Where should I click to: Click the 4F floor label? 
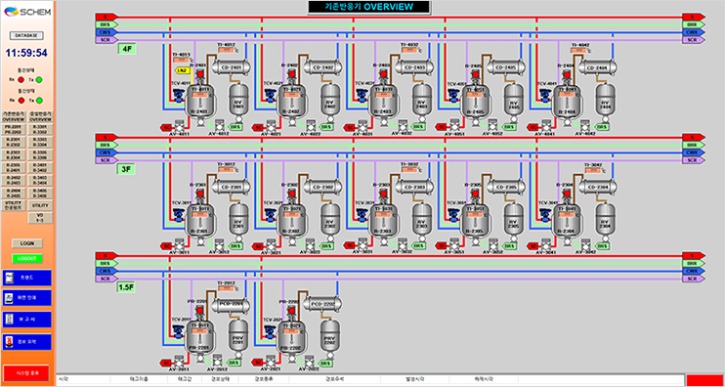point(127,49)
